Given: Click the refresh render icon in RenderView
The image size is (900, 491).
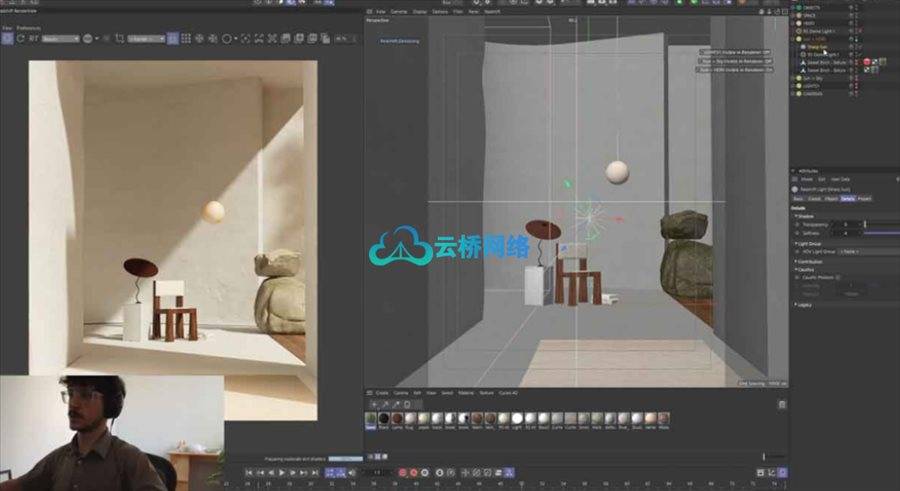Looking at the screenshot, I should coord(20,39).
